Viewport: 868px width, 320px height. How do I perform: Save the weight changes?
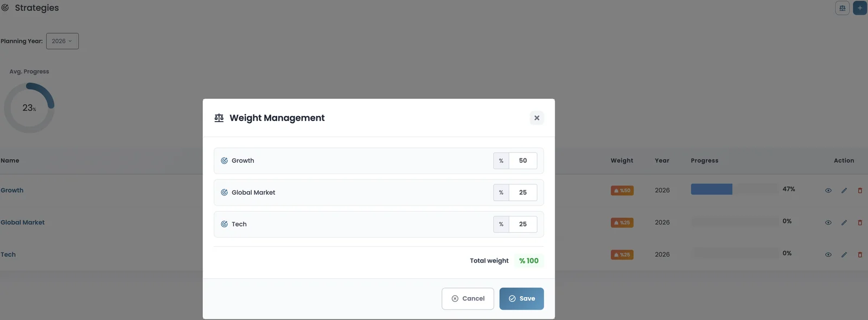coord(521,298)
